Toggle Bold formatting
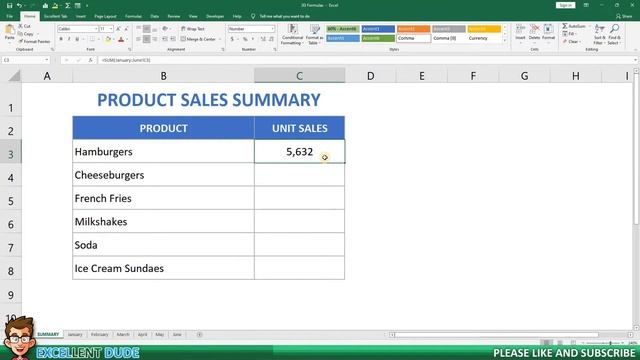The width and height of the screenshot is (640, 360). click(61, 39)
